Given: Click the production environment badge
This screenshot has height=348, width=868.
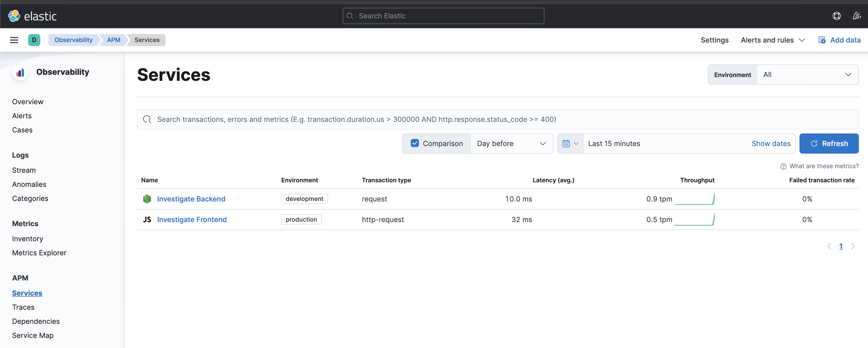Looking at the screenshot, I should [x=301, y=219].
